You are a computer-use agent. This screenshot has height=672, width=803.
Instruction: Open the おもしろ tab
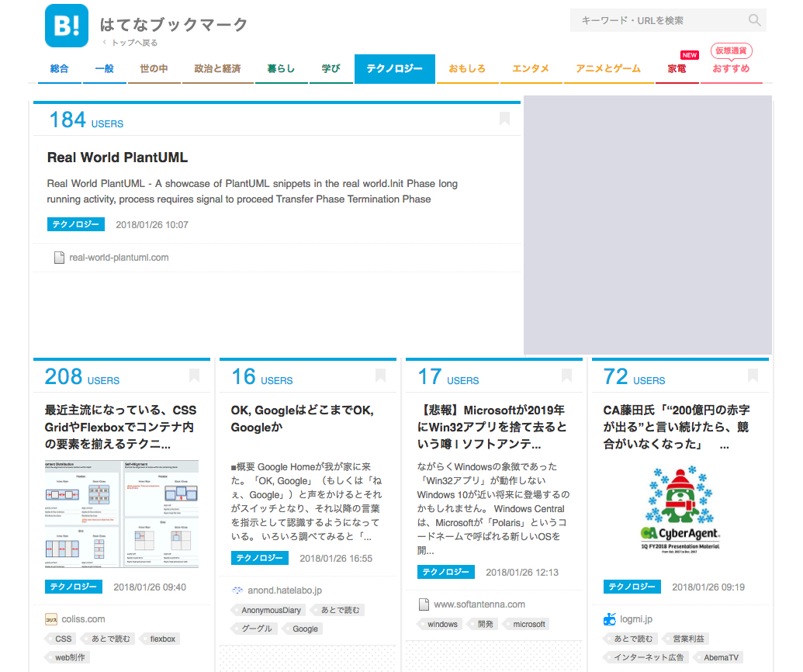[x=467, y=68]
